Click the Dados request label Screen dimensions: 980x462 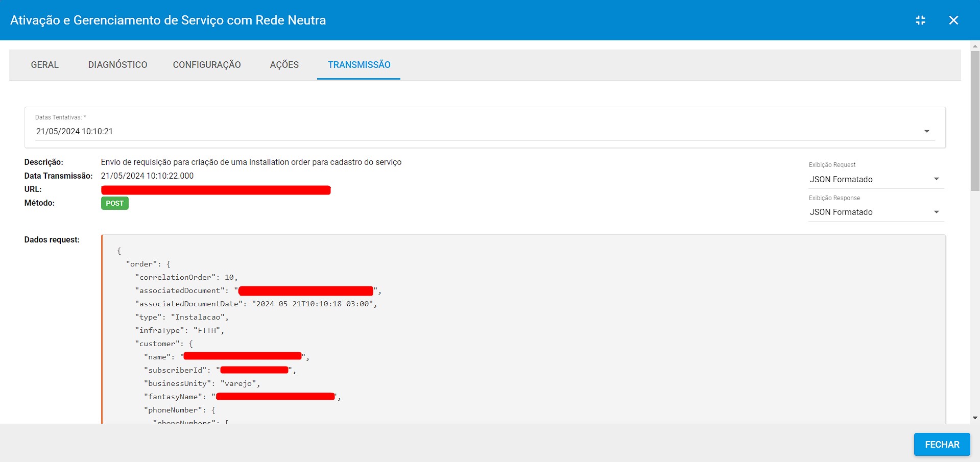tap(52, 239)
